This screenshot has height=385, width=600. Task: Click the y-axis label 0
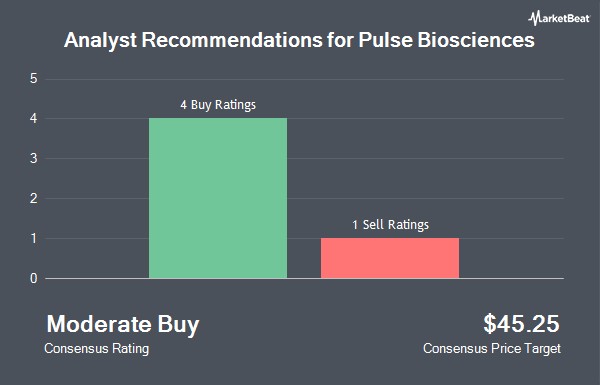(34, 279)
